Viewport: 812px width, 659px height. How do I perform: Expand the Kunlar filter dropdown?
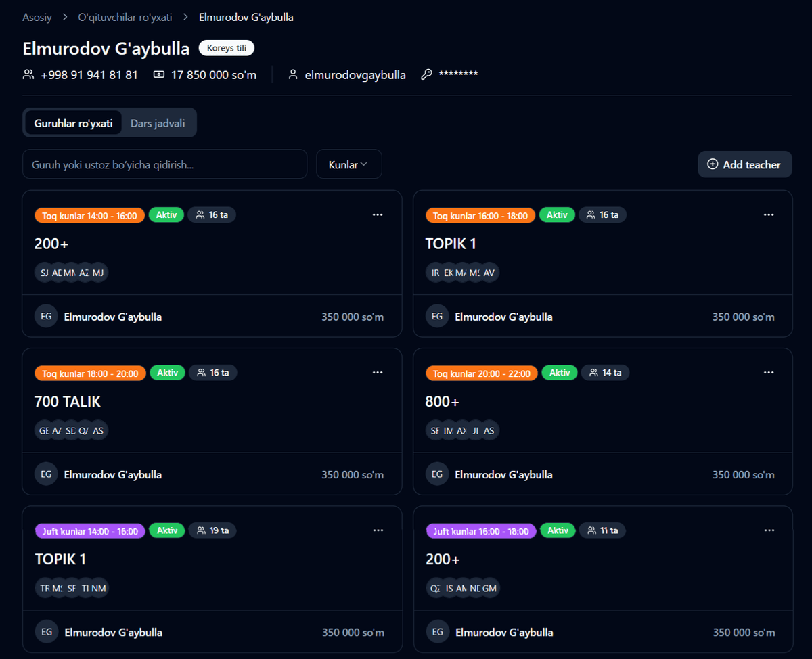[348, 164]
